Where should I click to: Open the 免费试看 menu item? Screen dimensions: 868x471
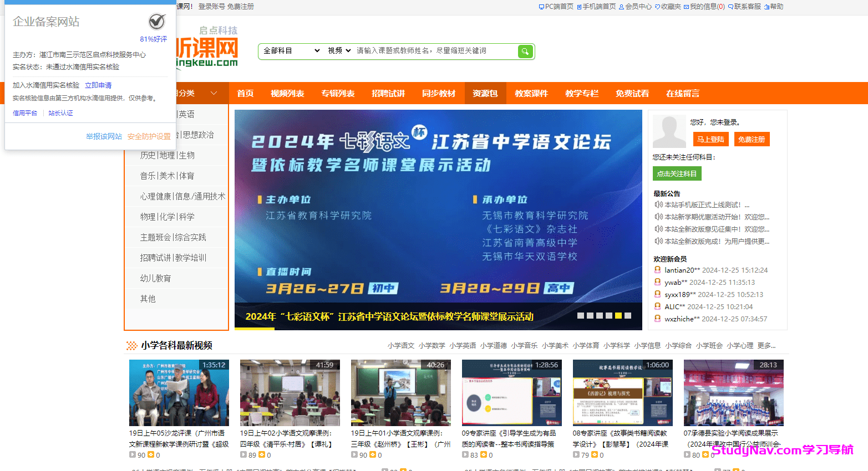(632, 93)
